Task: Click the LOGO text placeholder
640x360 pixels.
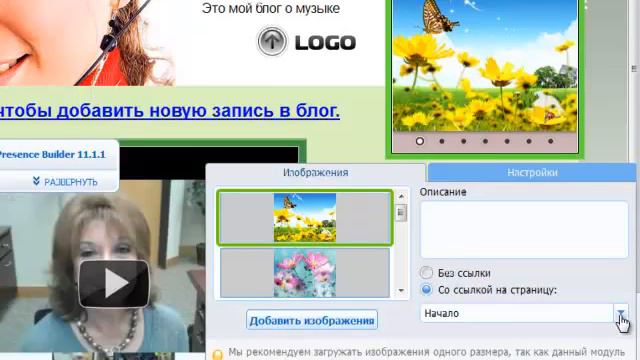Action: [x=325, y=42]
